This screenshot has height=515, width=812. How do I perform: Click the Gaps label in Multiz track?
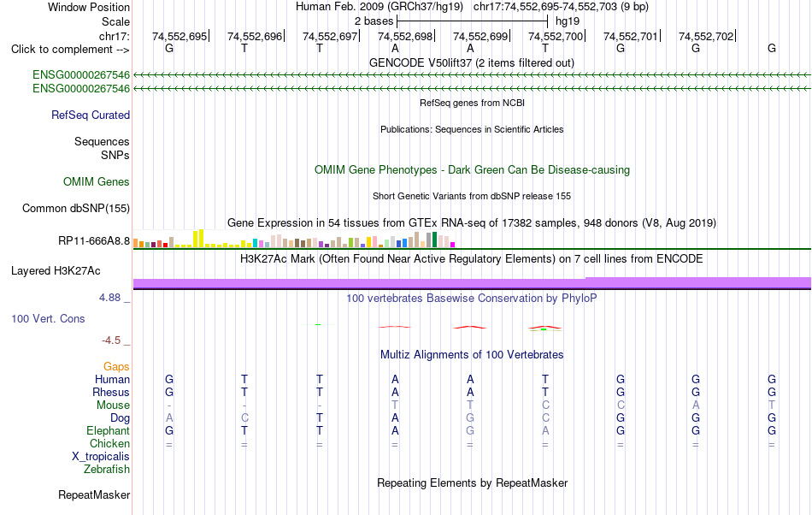116,367
